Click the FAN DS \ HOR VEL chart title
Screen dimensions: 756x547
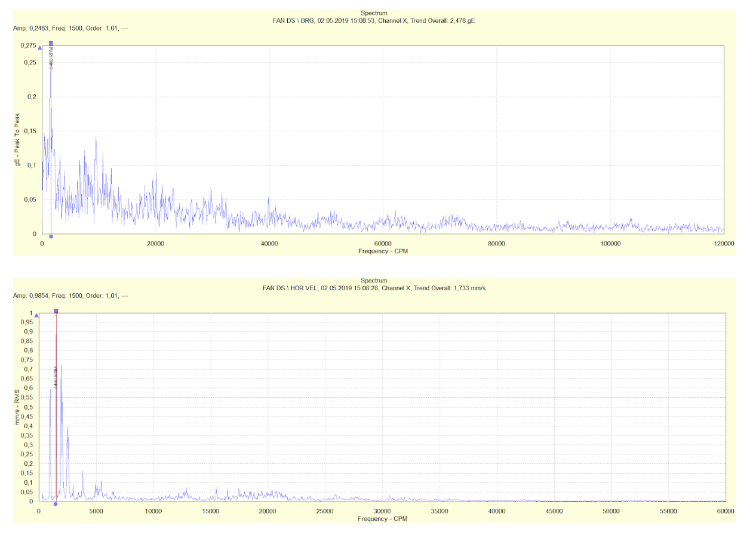click(374, 288)
